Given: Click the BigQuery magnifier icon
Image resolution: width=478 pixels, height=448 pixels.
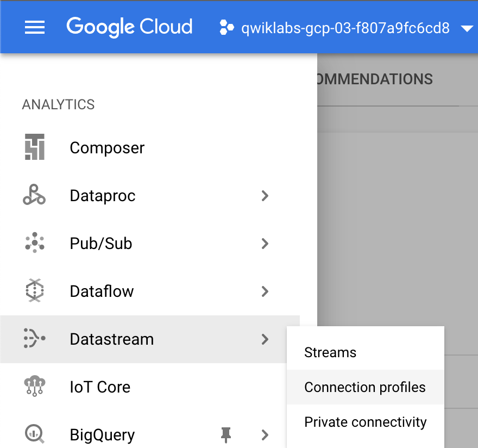Looking at the screenshot, I should [x=34, y=434].
